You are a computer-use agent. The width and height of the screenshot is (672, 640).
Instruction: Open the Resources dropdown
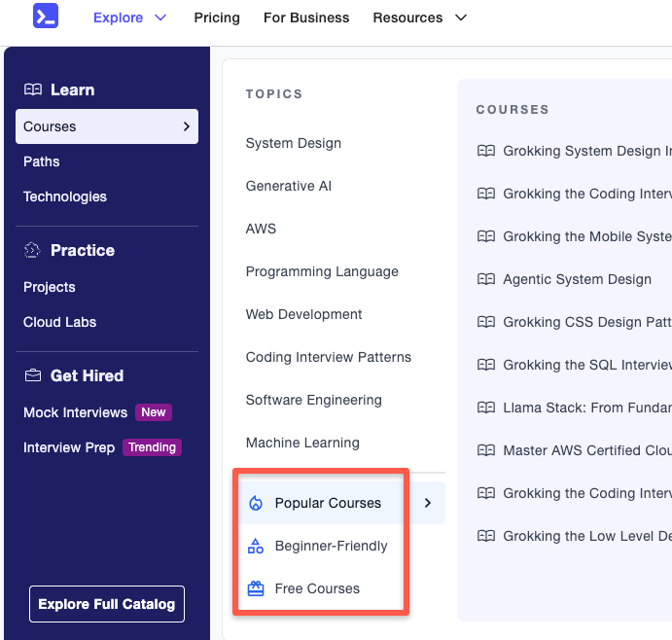tap(419, 18)
